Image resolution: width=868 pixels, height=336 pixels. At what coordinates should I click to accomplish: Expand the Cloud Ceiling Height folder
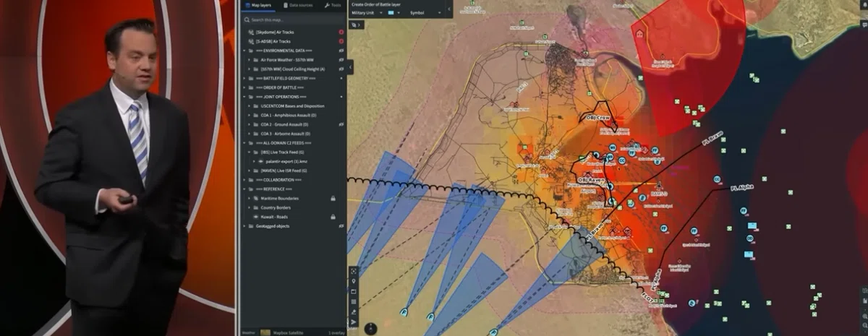[x=250, y=69]
